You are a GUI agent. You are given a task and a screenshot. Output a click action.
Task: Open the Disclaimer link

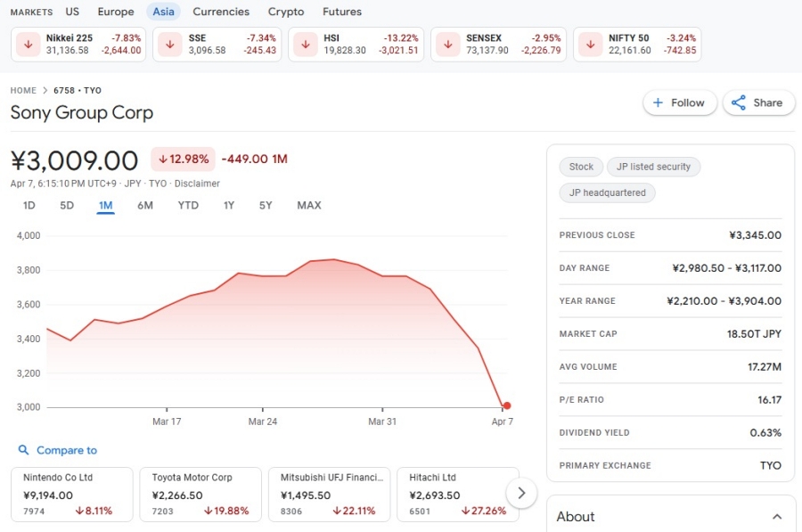(x=197, y=184)
